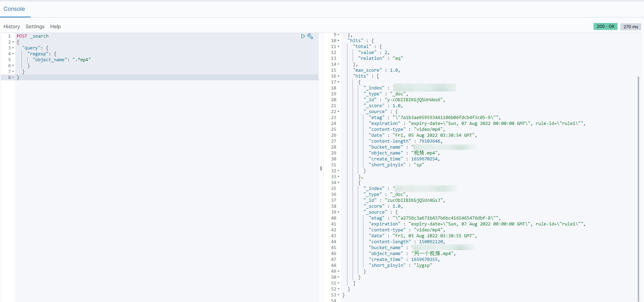644x302 pixels.
Task: Click the 200 - OK status badge
Action: pyautogui.click(x=605, y=26)
